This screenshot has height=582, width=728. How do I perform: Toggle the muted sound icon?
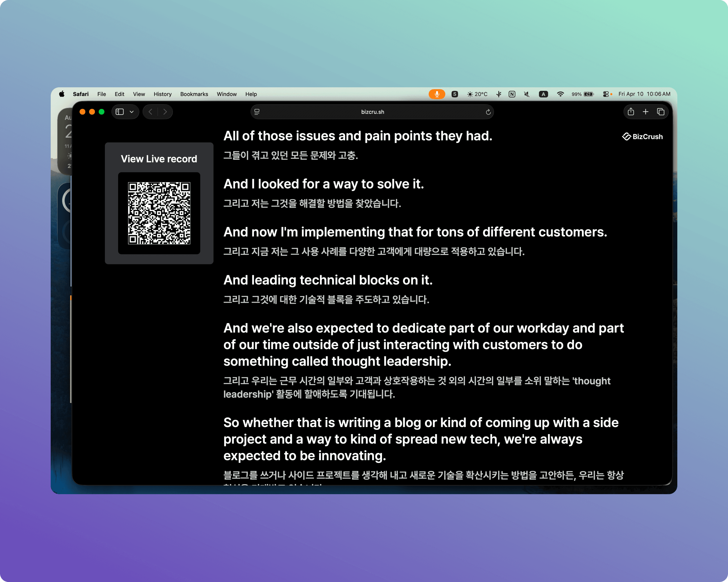click(x=526, y=94)
